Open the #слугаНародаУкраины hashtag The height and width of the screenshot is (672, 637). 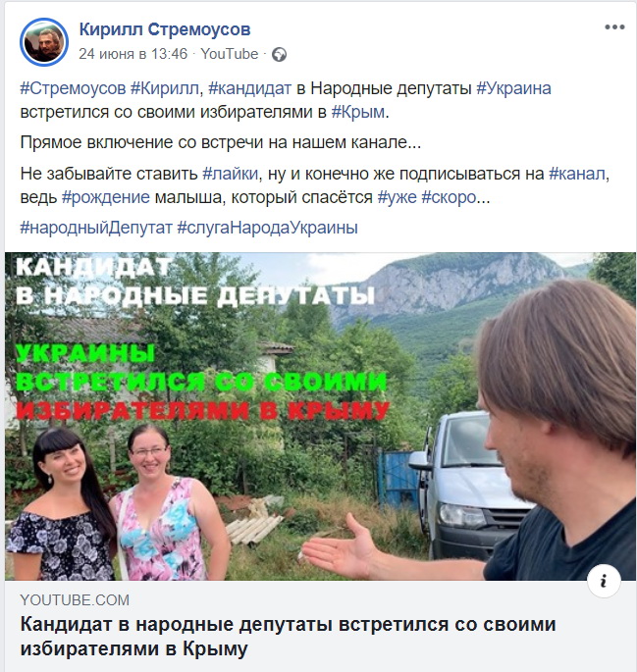pos(268,228)
